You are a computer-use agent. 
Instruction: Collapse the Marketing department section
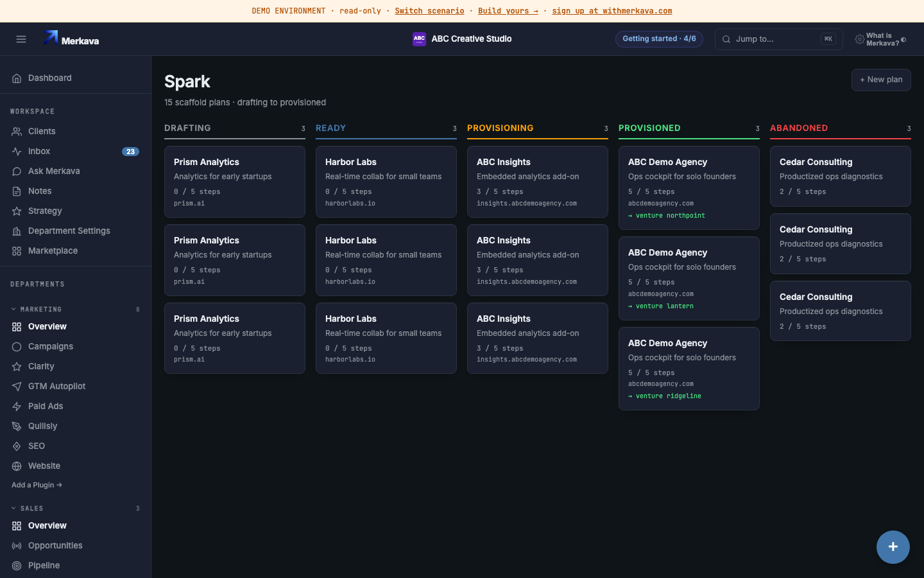75,310
